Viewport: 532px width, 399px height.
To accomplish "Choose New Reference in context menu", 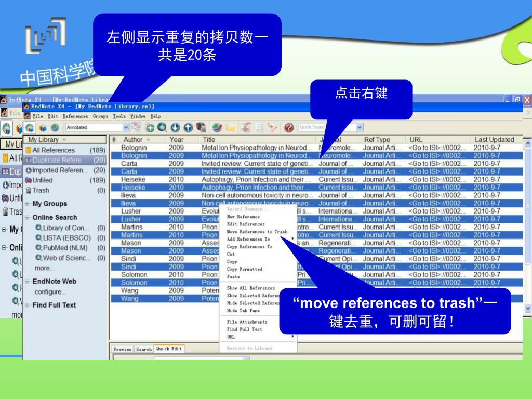I will [x=243, y=217].
